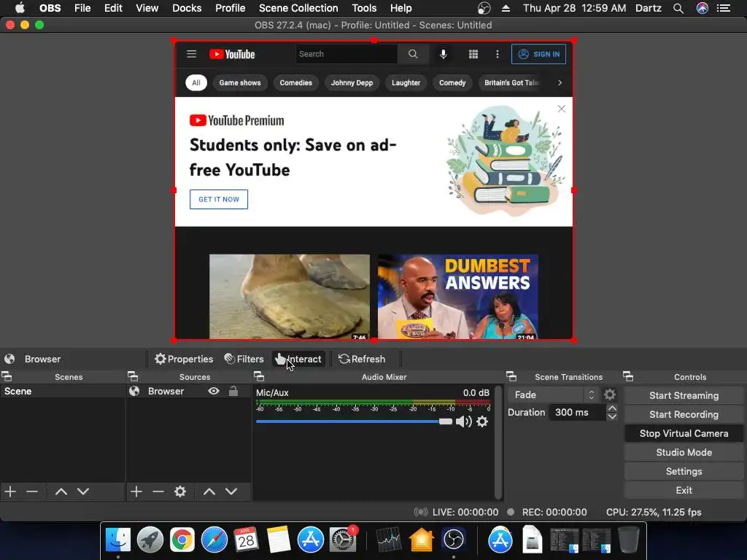
Task: Pop out the Scene Transitions dock icon
Action: pos(511,377)
